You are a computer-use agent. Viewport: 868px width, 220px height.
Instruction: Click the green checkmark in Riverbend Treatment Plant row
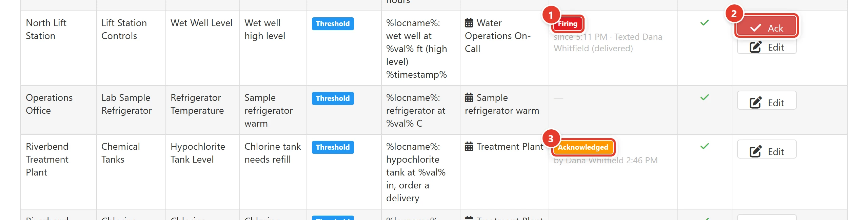coord(705,146)
